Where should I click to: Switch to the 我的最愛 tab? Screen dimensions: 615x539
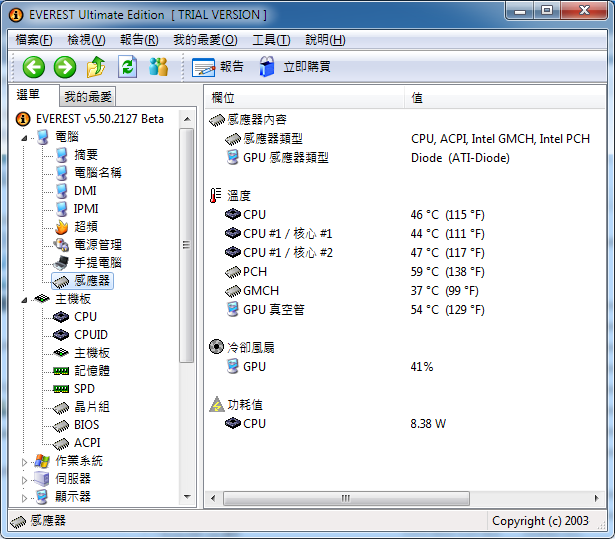point(88,97)
